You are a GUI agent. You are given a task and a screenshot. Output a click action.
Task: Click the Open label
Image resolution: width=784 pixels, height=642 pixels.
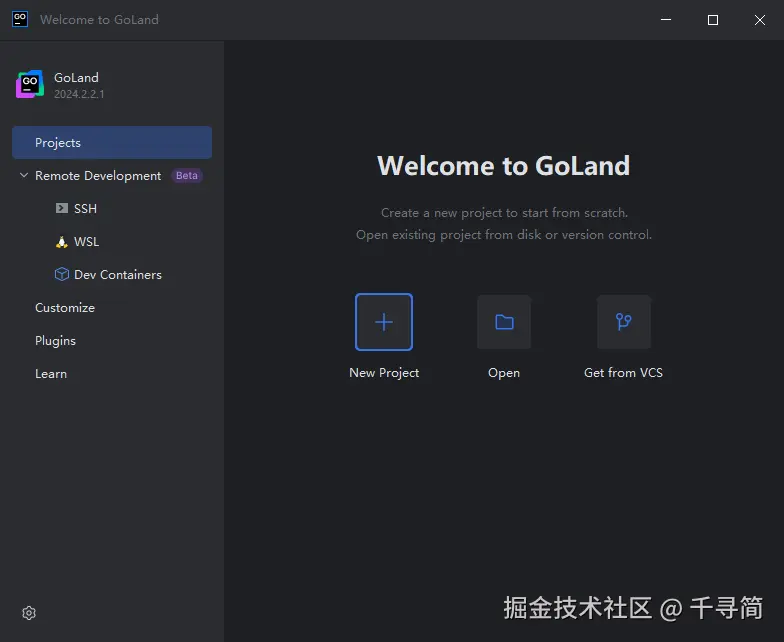point(504,373)
